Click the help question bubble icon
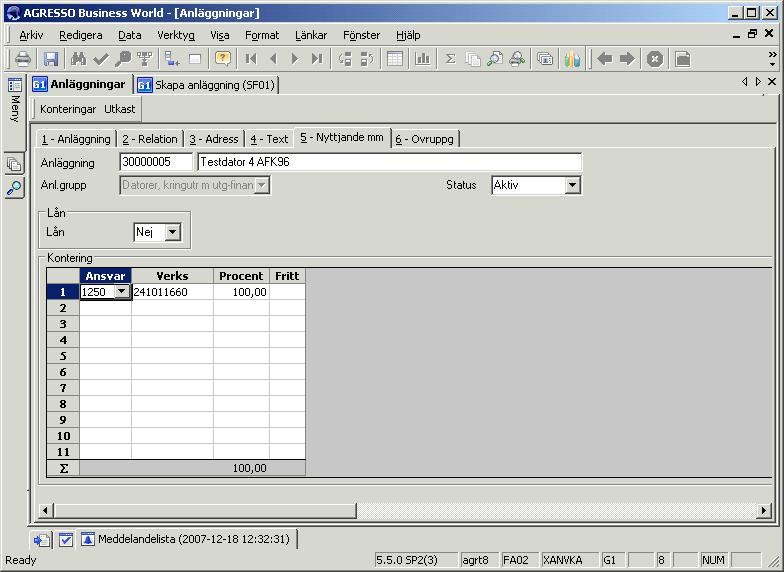784x572 pixels. click(x=222, y=59)
